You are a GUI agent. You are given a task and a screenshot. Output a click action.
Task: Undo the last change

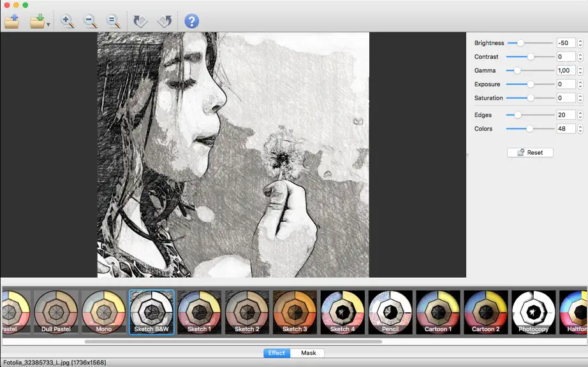(141, 22)
